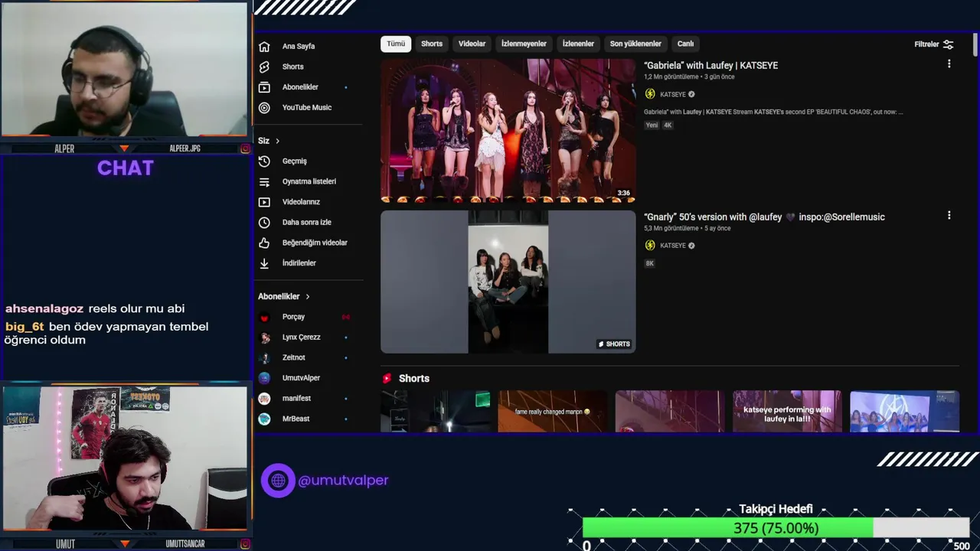Viewport: 980px width, 551px height.
Task: Select the Tümü filter chip
Action: coord(396,44)
